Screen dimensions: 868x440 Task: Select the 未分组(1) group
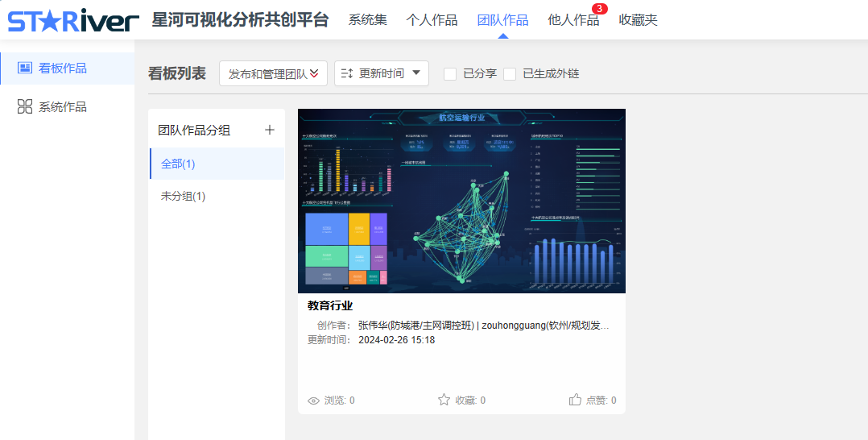pos(217,196)
